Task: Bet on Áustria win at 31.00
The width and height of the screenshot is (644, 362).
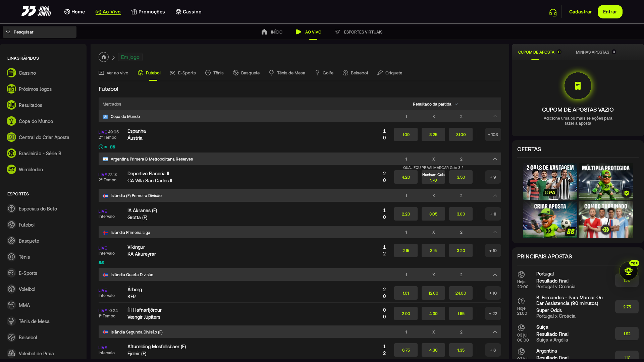Action: (x=461, y=134)
